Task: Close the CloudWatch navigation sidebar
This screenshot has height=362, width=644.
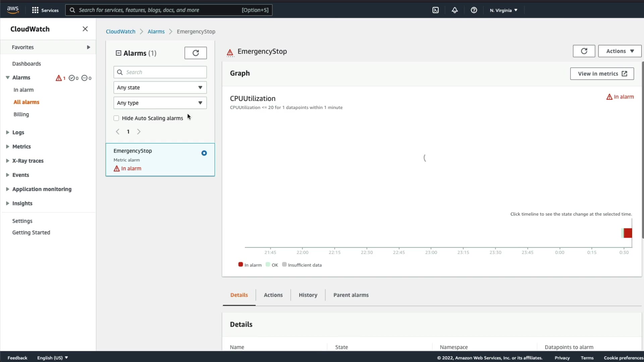Action: tap(85, 29)
